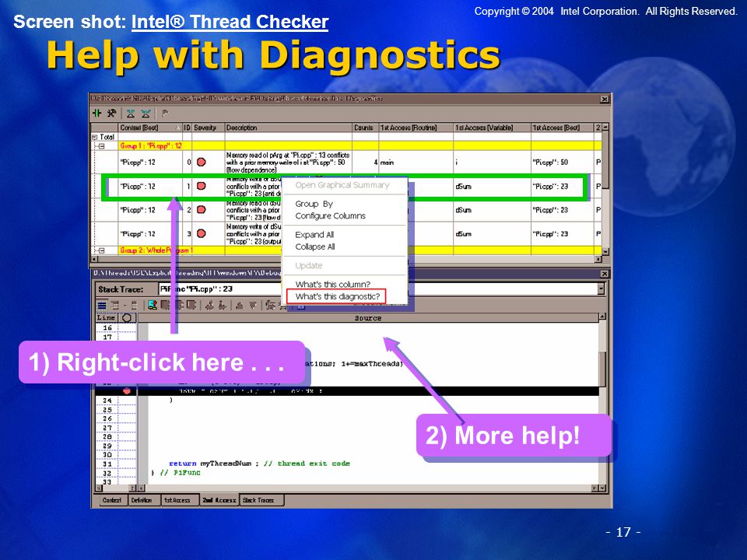Click the scroll-down arrow of the diagnostics list scrollbar
Screen dimensions: 747x560
point(605,251)
